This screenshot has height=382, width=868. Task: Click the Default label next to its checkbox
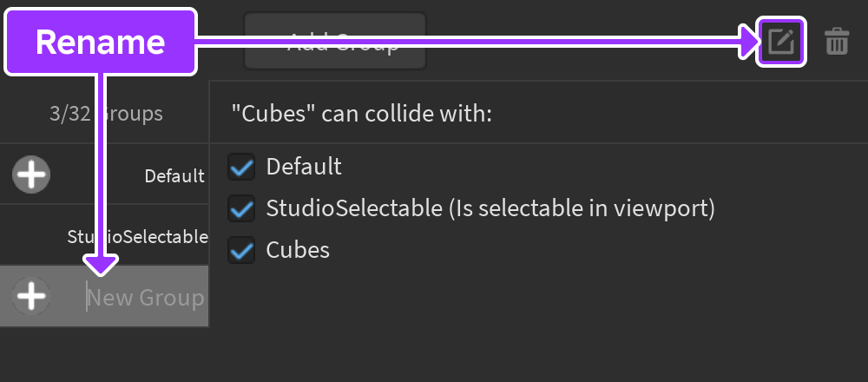[x=304, y=167]
